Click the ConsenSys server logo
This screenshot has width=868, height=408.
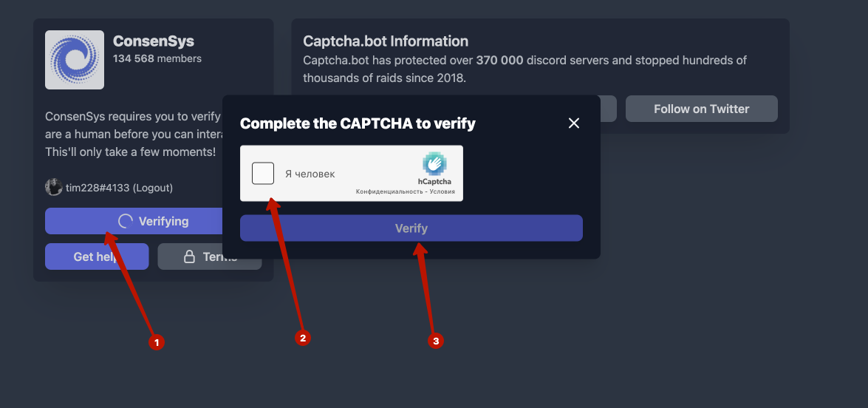[75, 60]
